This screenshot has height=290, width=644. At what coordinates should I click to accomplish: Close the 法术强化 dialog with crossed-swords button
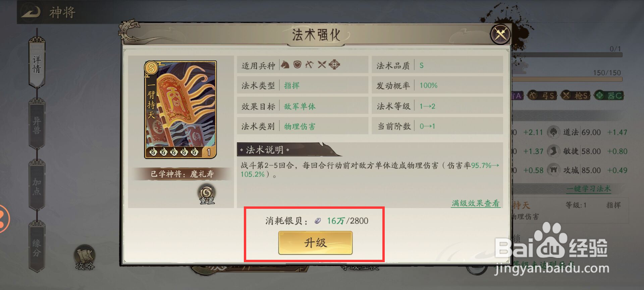pos(500,34)
